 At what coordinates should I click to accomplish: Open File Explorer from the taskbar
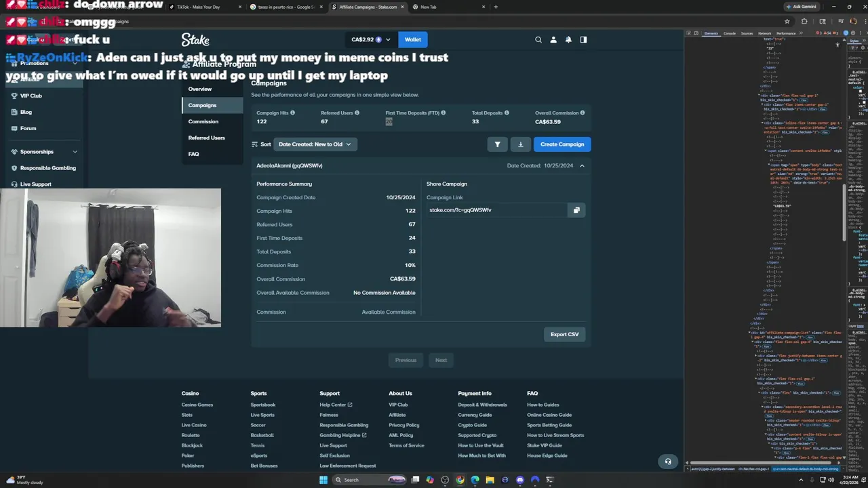pos(490,480)
